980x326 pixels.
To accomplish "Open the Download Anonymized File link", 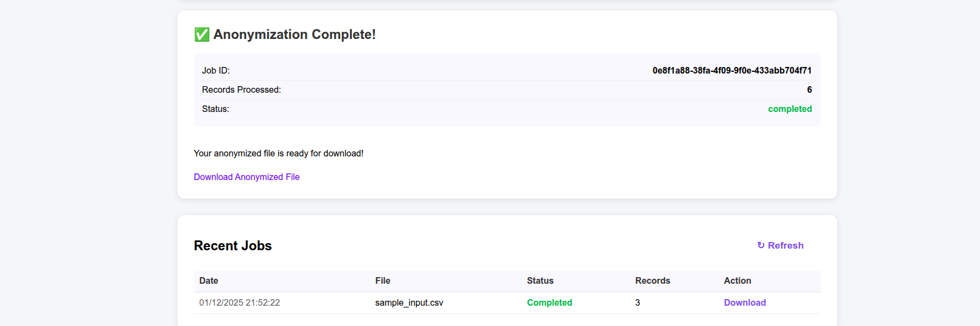I will [246, 177].
